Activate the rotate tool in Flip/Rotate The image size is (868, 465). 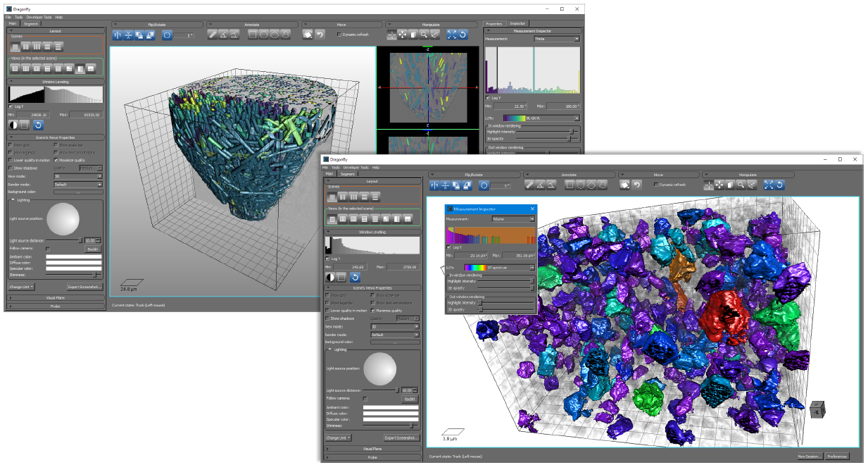click(484, 185)
